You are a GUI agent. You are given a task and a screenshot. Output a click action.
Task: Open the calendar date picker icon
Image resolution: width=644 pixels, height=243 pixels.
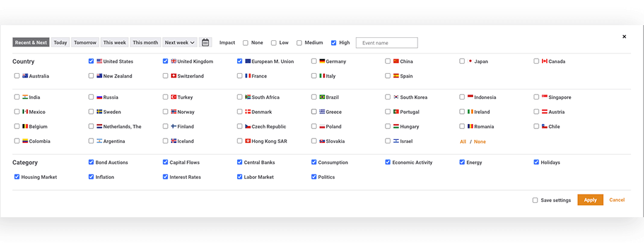[206, 42]
